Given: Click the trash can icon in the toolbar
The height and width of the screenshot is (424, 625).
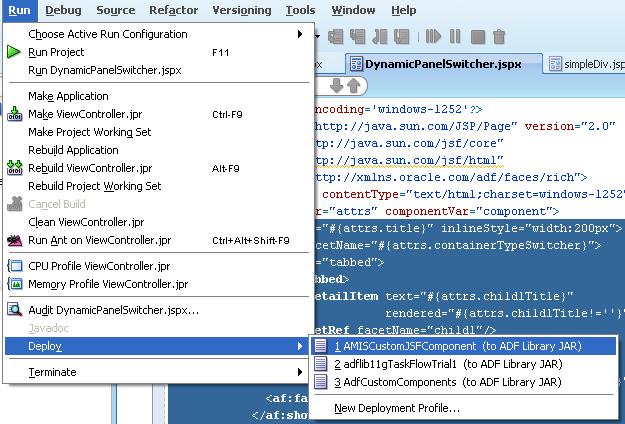Looking at the screenshot, I should 499,37.
